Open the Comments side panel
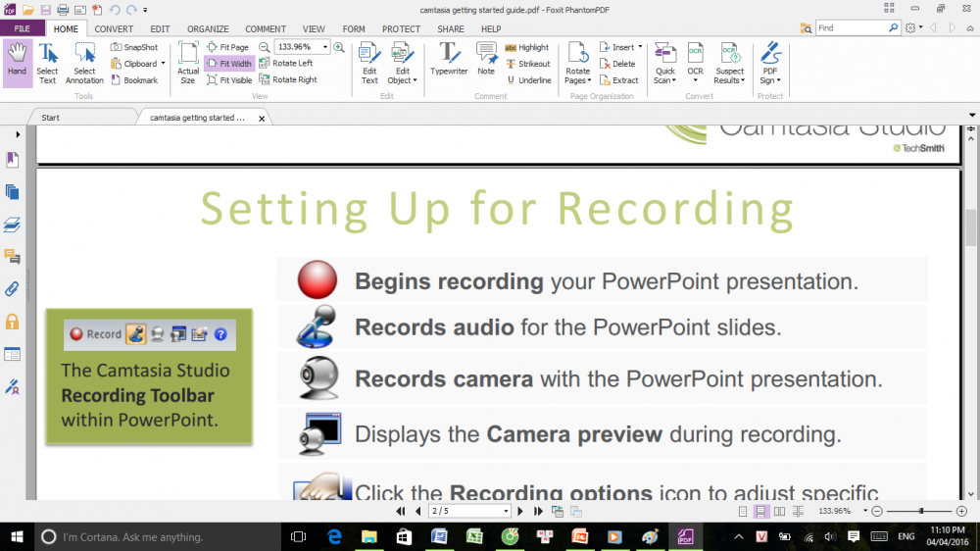Screen dimensions: 980x551 click(x=12, y=257)
